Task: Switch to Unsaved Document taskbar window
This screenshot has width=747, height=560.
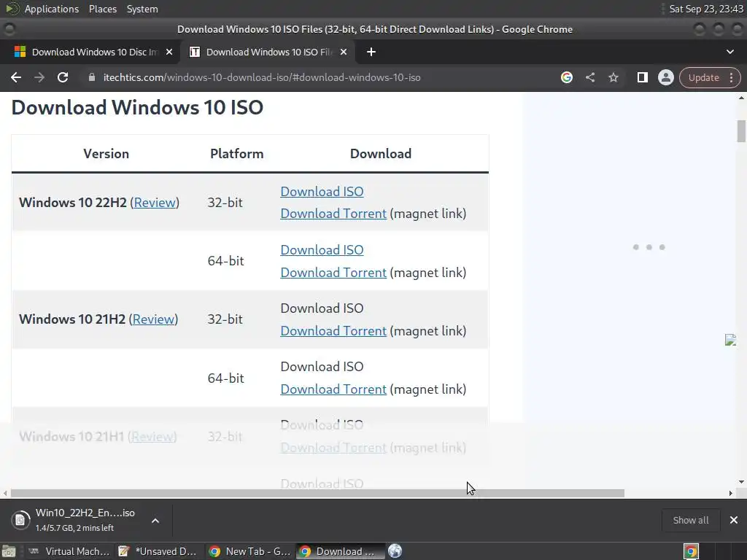Action: 158,551
